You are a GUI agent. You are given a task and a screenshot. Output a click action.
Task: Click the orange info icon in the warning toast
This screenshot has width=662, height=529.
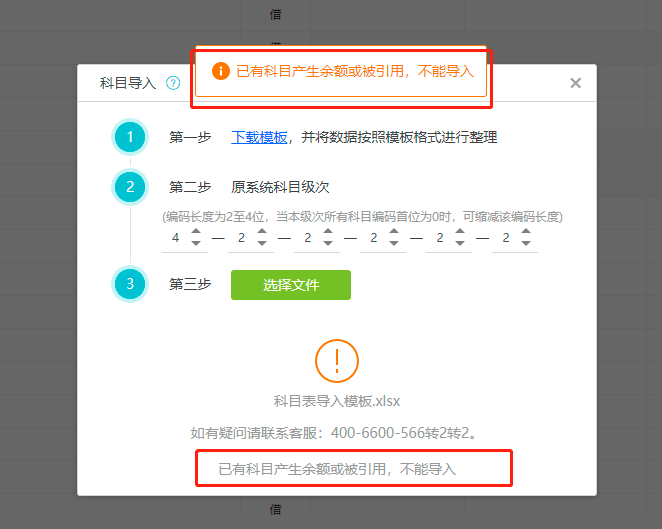pyautogui.click(x=221, y=71)
